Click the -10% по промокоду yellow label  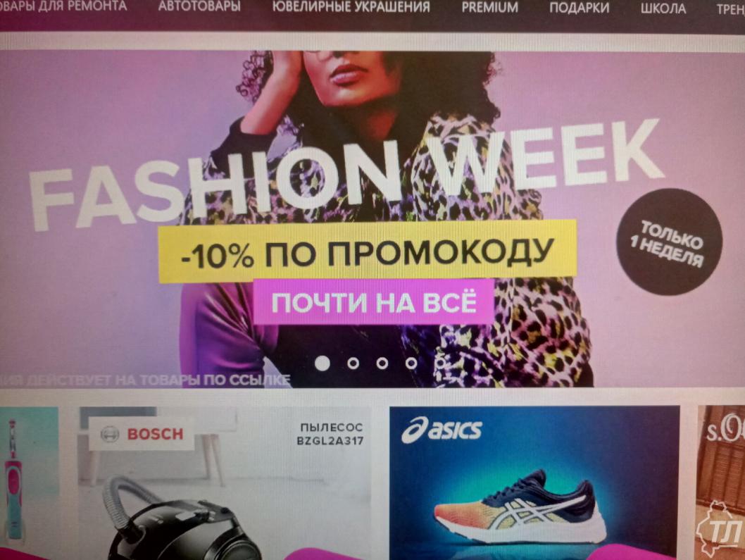click(368, 252)
